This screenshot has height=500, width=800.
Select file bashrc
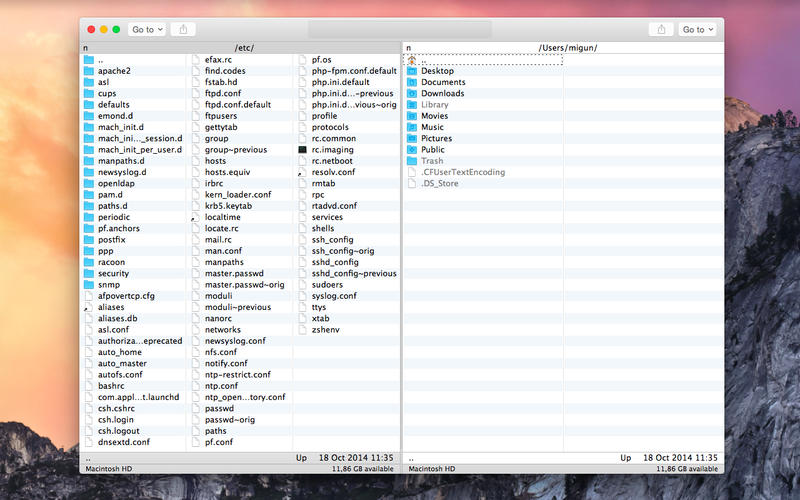pos(111,386)
